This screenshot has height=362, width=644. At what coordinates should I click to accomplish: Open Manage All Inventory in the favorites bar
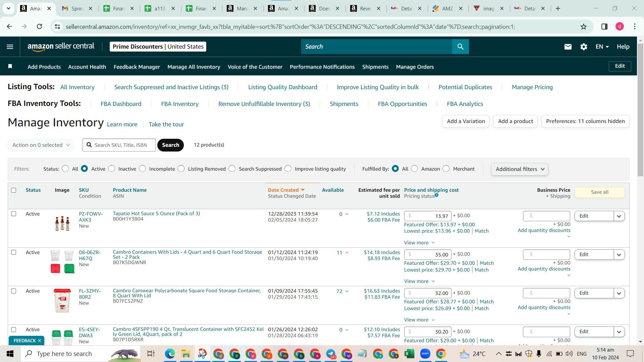coord(194,67)
